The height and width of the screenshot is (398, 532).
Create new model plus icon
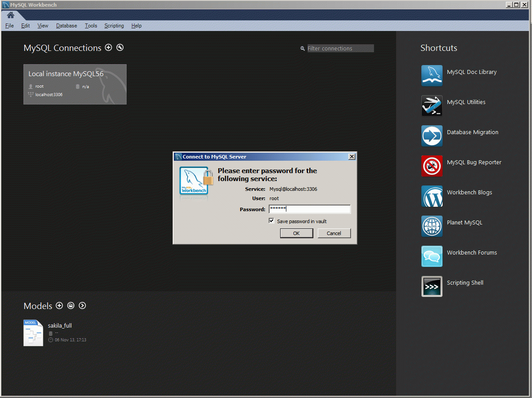click(59, 305)
